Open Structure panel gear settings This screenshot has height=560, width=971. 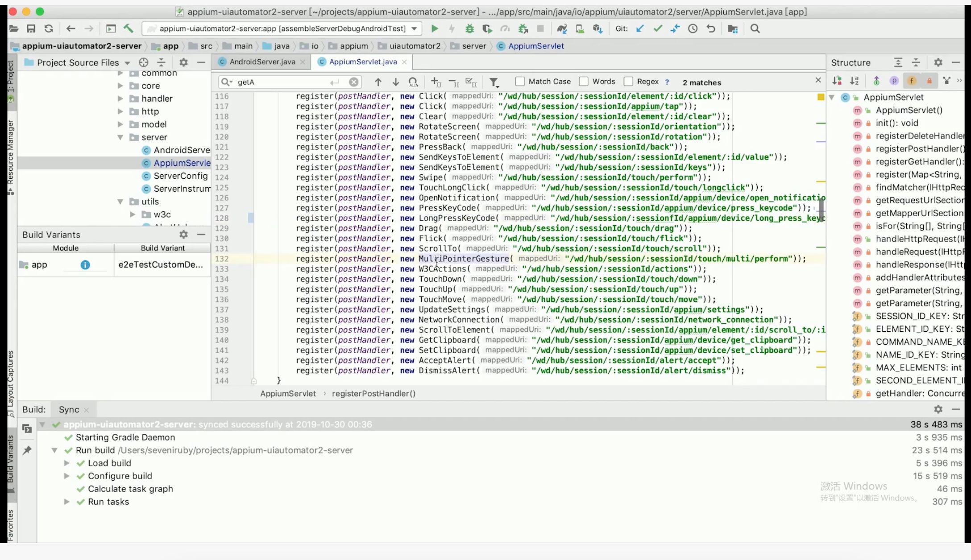click(938, 62)
